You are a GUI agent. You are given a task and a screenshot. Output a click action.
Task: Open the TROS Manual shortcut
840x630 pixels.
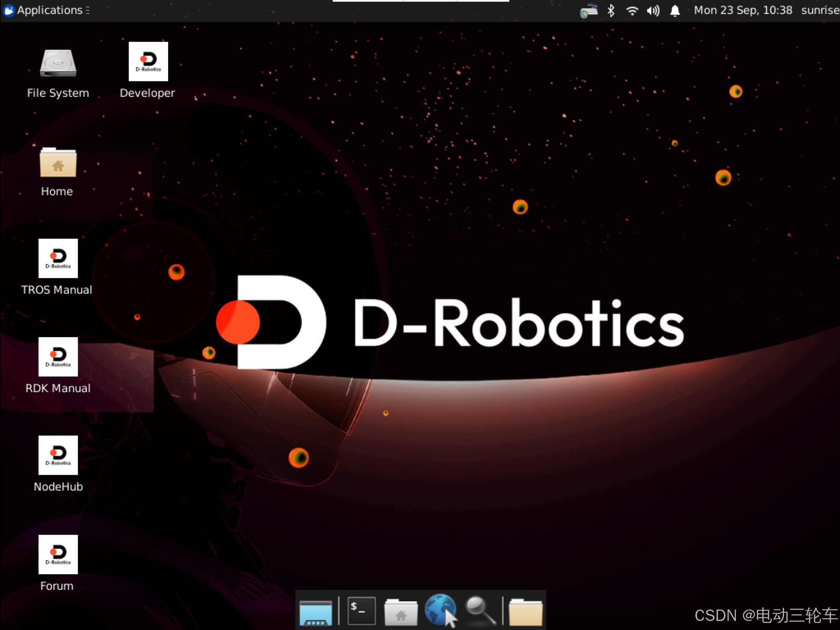[58, 259]
